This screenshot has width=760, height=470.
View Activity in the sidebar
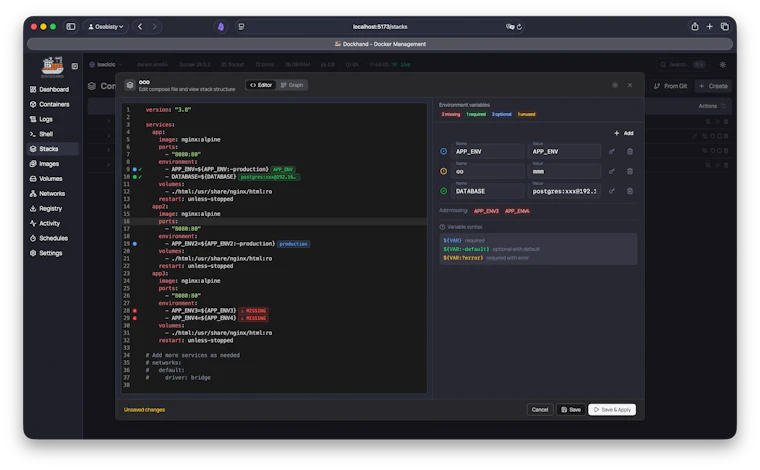click(46, 223)
